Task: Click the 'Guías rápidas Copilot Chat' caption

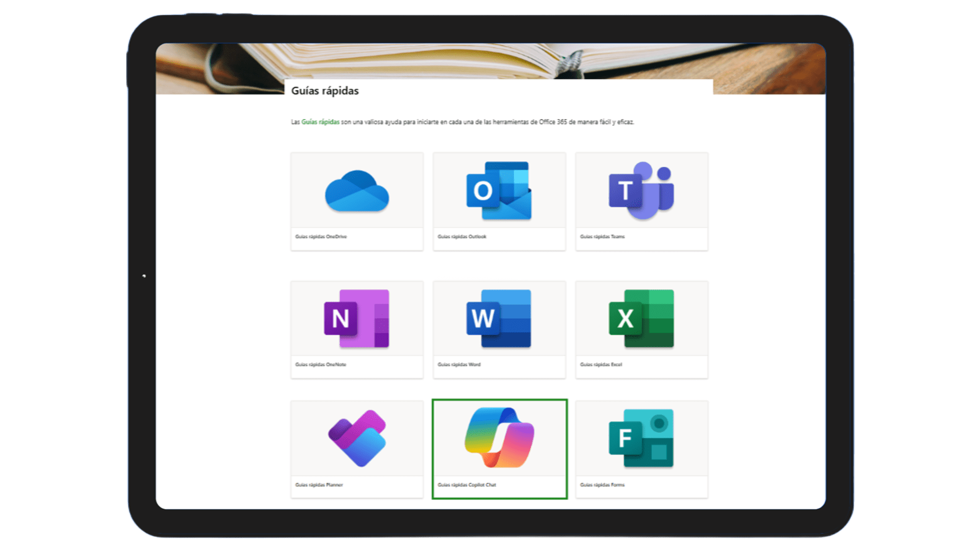Action: (x=467, y=485)
